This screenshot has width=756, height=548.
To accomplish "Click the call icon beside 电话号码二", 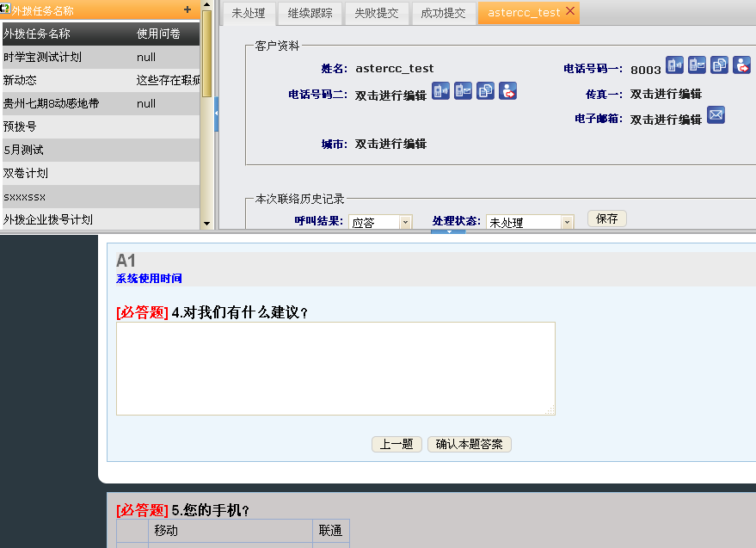I will tap(440, 91).
